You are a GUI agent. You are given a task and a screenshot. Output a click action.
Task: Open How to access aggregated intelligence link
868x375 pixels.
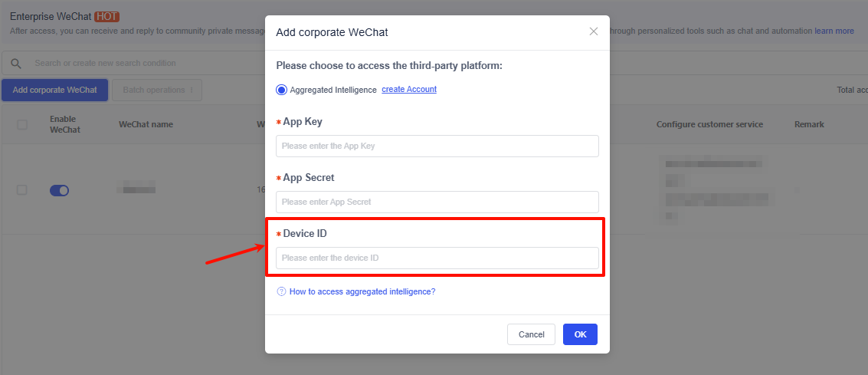(362, 291)
